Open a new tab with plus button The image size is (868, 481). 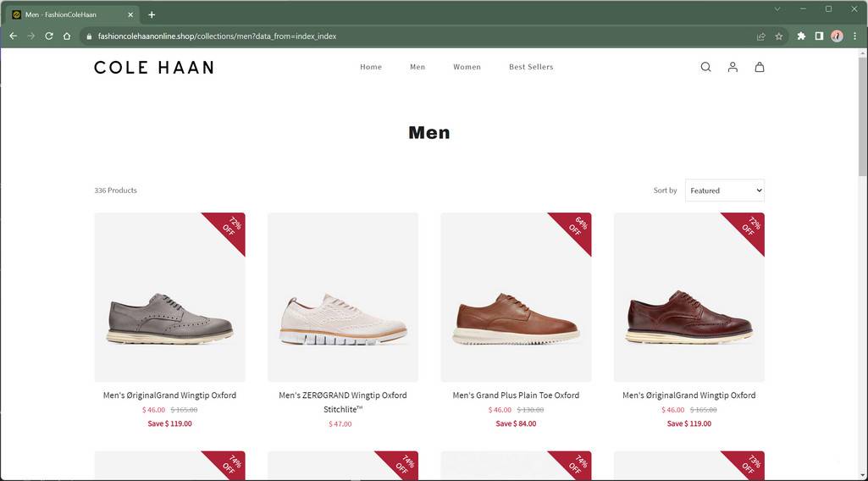coord(152,14)
